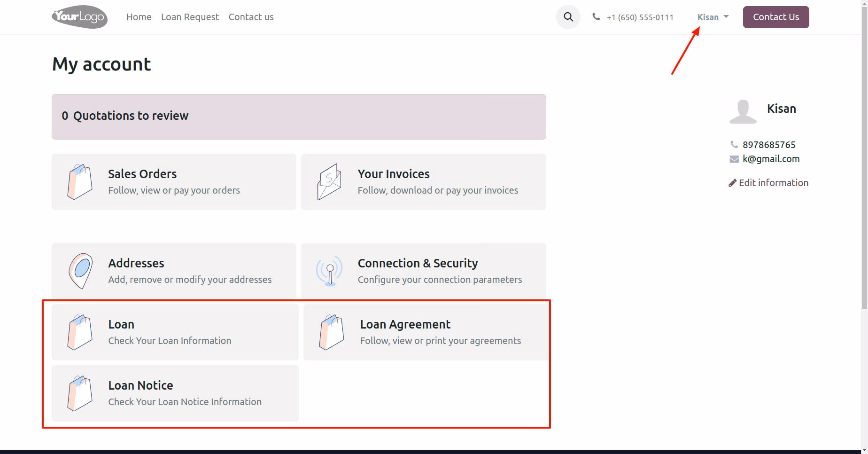Click the Connection & Security antenna icon

[x=329, y=271]
